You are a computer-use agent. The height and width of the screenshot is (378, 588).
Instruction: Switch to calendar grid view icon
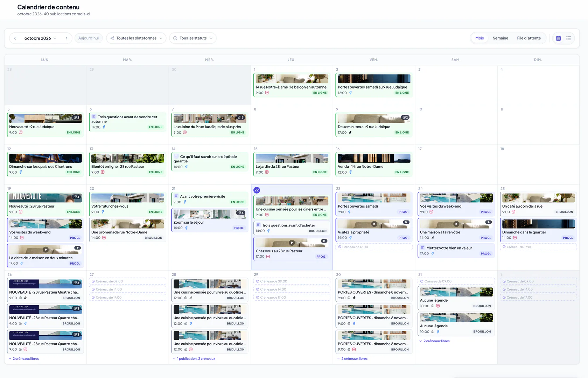point(559,38)
